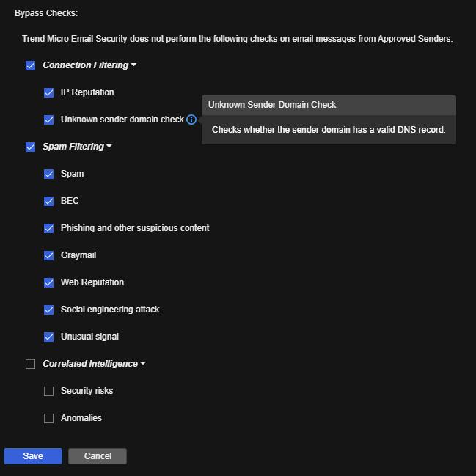The image size is (476, 476).
Task: Save the bypass check settings
Action: (x=33, y=456)
